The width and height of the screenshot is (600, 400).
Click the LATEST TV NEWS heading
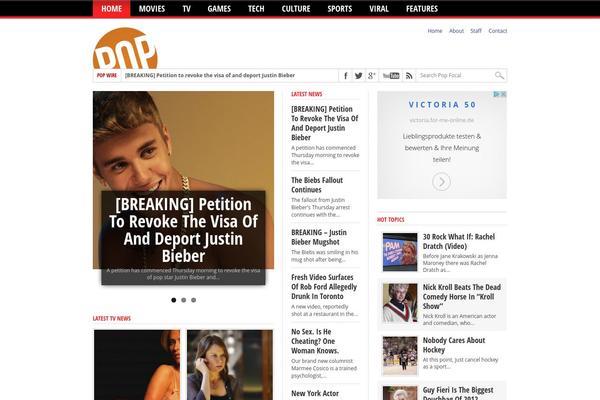[112, 318]
